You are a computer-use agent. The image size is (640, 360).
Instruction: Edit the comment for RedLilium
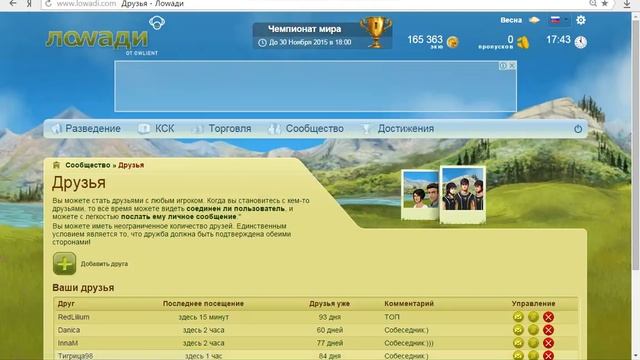pos(533,317)
